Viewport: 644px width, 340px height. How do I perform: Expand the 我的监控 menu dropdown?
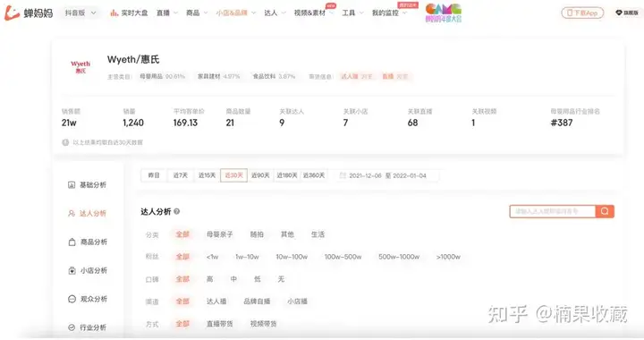coord(404,13)
